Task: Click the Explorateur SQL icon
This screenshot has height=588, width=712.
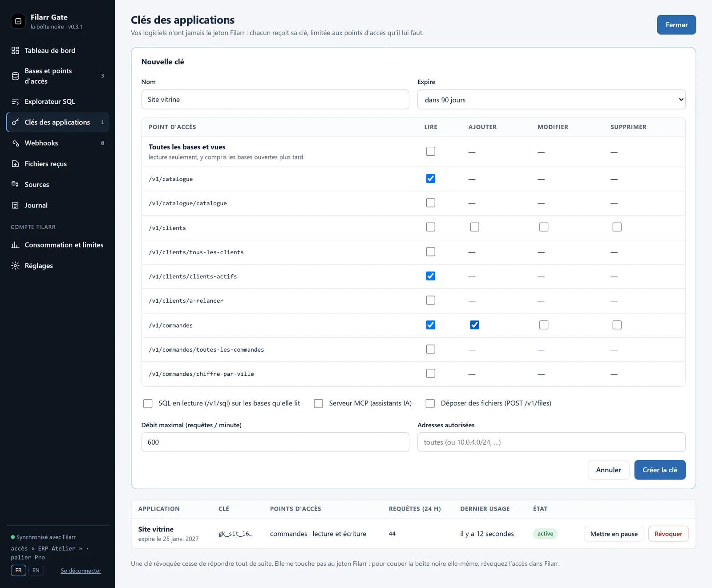Action: coord(15,101)
